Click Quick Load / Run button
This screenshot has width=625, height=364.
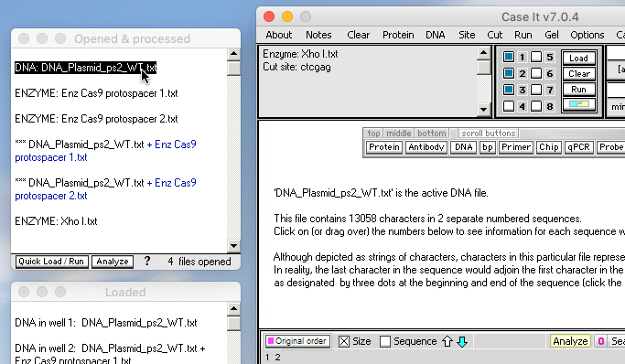[52, 262]
